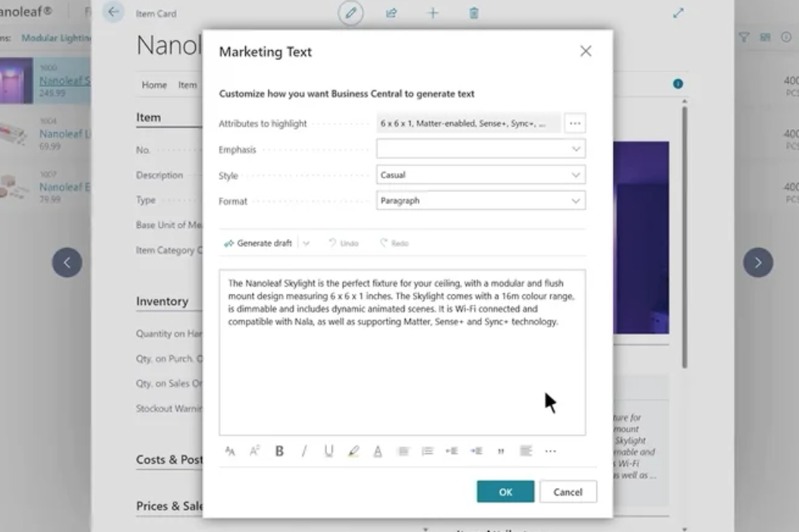Open the Style dropdown showing Casual
The image size is (799, 532).
pyautogui.click(x=480, y=175)
